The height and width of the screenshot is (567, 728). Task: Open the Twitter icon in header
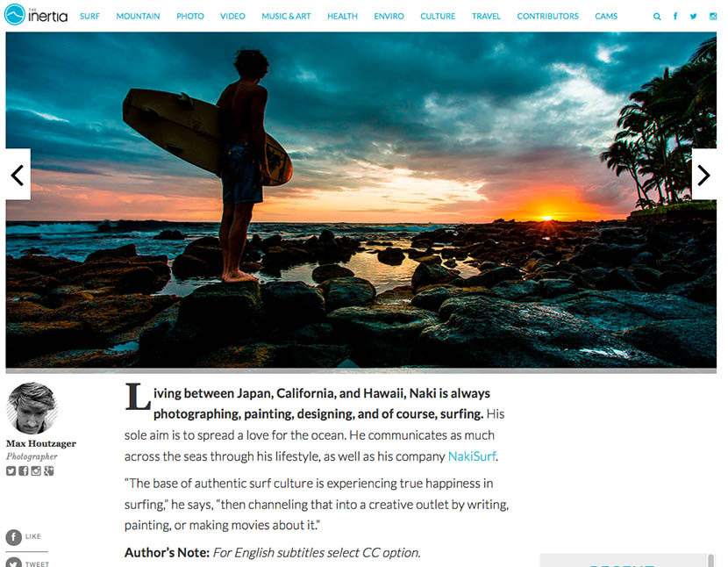(693, 17)
